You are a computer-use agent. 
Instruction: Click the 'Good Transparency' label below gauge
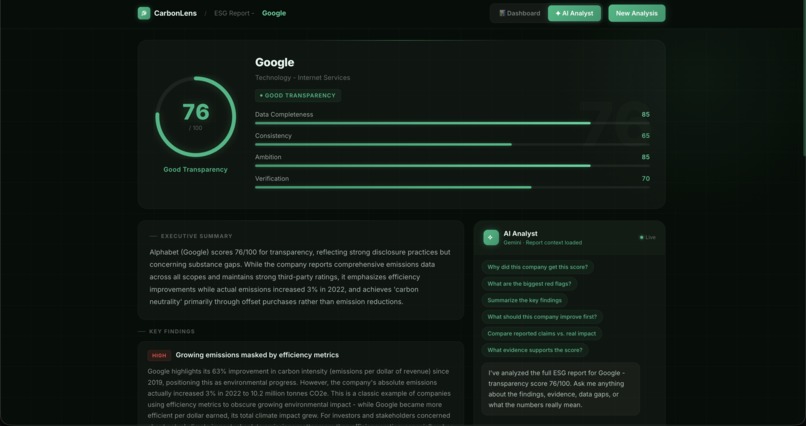click(x=195, y=170)
